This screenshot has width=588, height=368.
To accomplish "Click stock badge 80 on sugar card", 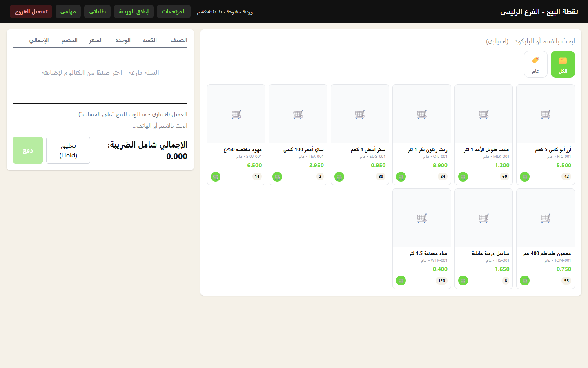I will [x=381, y=177].
